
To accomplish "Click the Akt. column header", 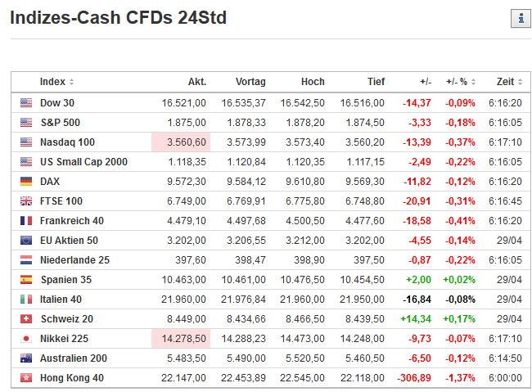I will click(x=196, y=82).
